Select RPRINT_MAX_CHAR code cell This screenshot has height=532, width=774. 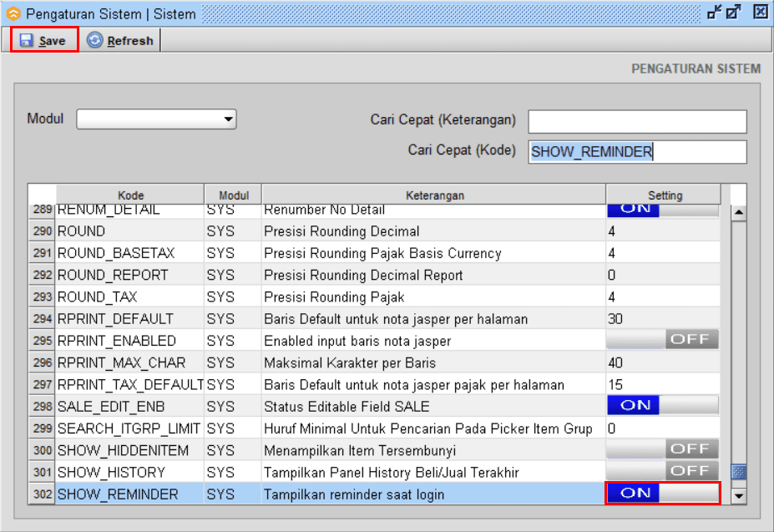[x=129, y=362]
